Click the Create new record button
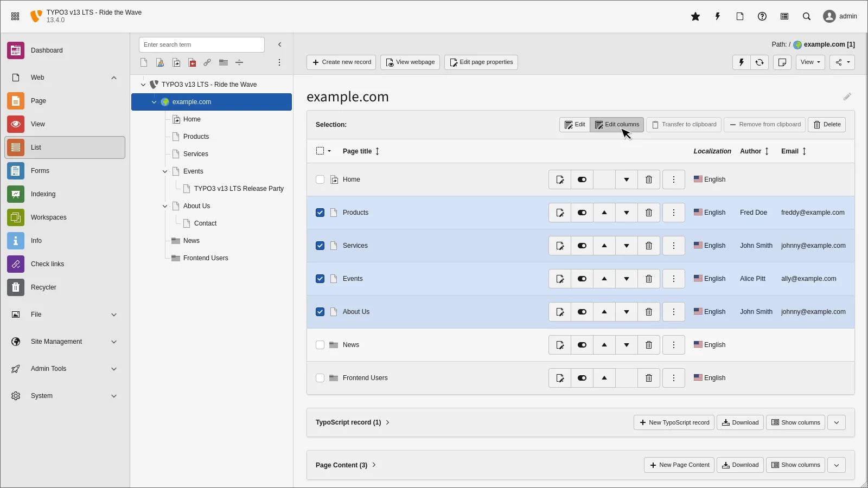This screenshot has height=488, width=868. pyautogui.click(x=341, y=62)
